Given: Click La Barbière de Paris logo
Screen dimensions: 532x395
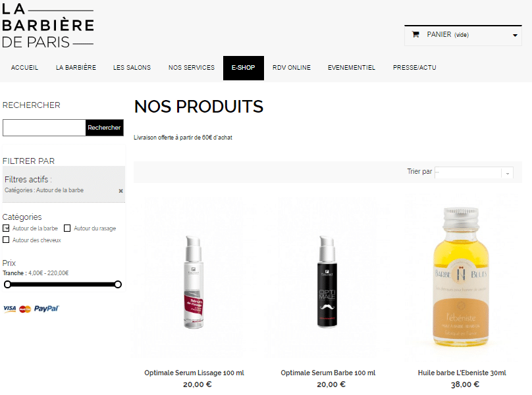Looking at the screenshot, I should (x=48, y=26).
